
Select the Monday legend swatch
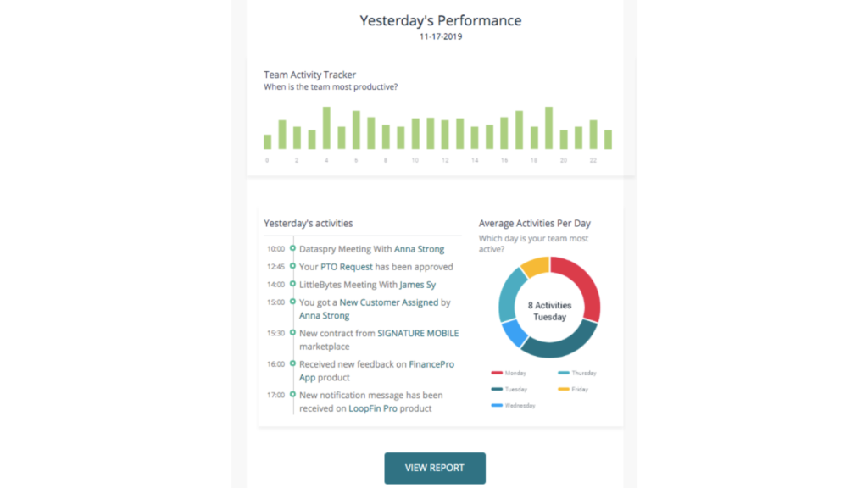click(497, 373)
